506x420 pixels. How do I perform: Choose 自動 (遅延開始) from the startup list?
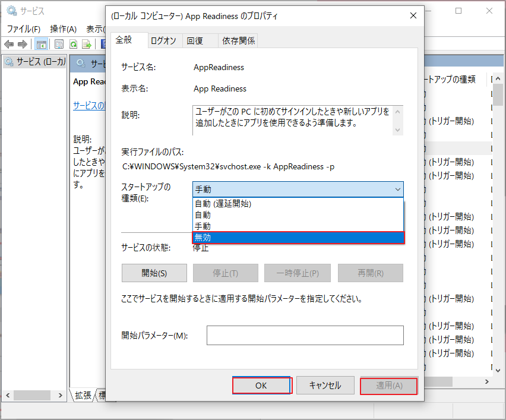pos(298,203)
